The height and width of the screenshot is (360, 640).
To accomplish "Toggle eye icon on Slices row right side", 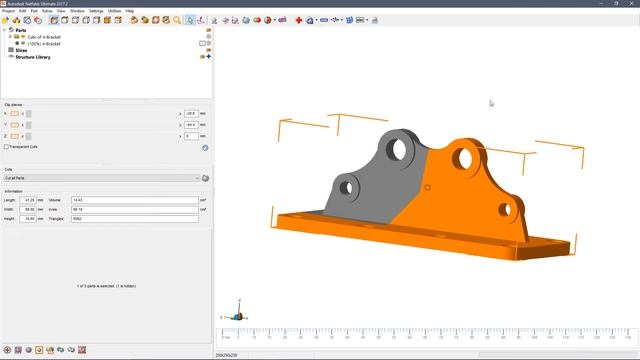I will tap(209, 50).
